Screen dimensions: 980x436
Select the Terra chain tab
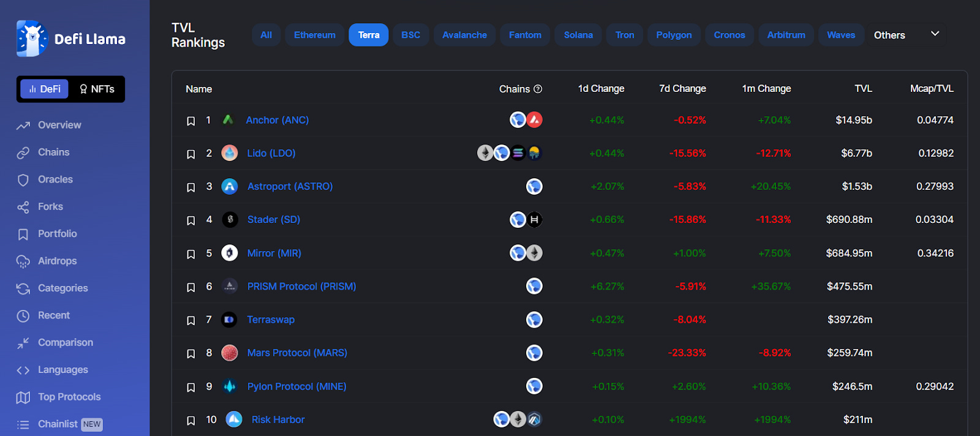click(x=369, y=35)
